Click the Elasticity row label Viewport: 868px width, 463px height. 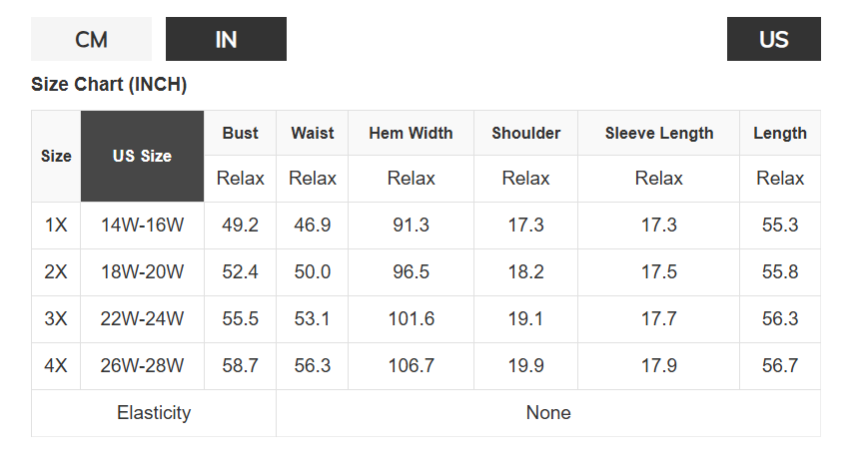point(154,413)
